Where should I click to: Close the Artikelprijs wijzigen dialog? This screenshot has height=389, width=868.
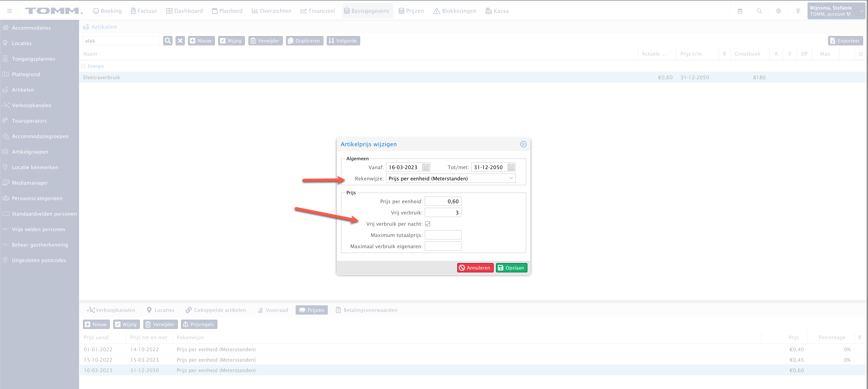(x=523, y=144)
